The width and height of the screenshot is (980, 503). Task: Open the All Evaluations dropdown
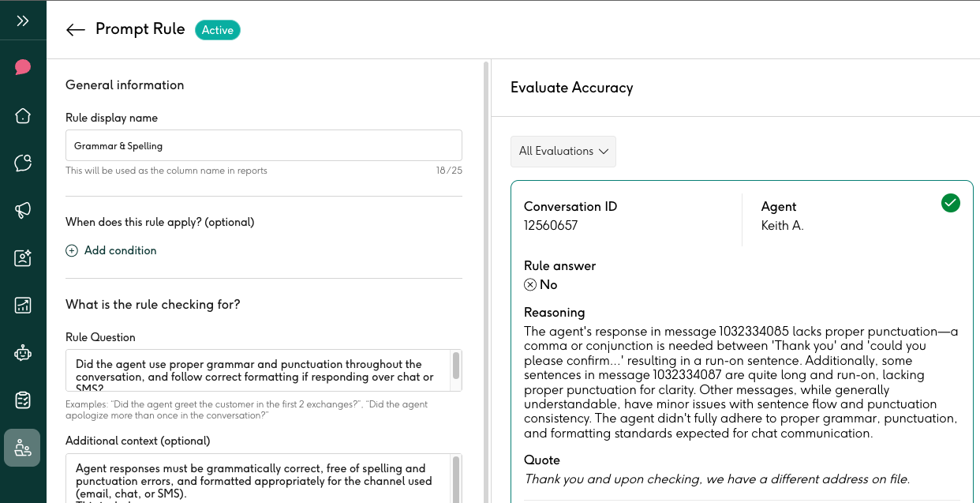[x=563, y=151]
